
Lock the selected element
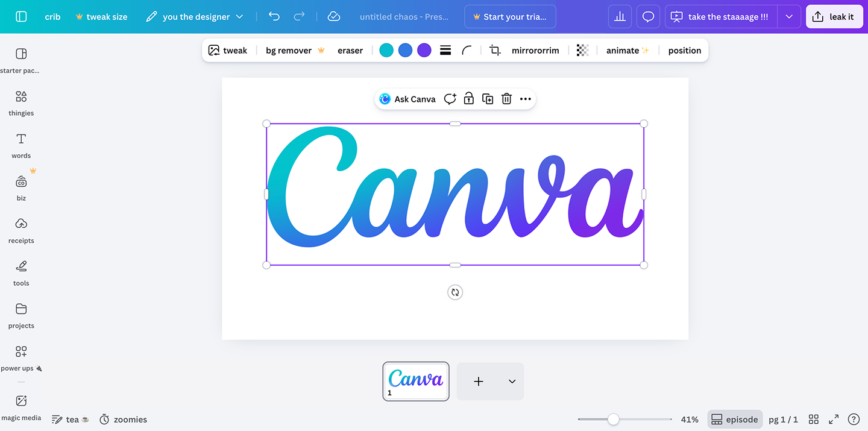469,99
